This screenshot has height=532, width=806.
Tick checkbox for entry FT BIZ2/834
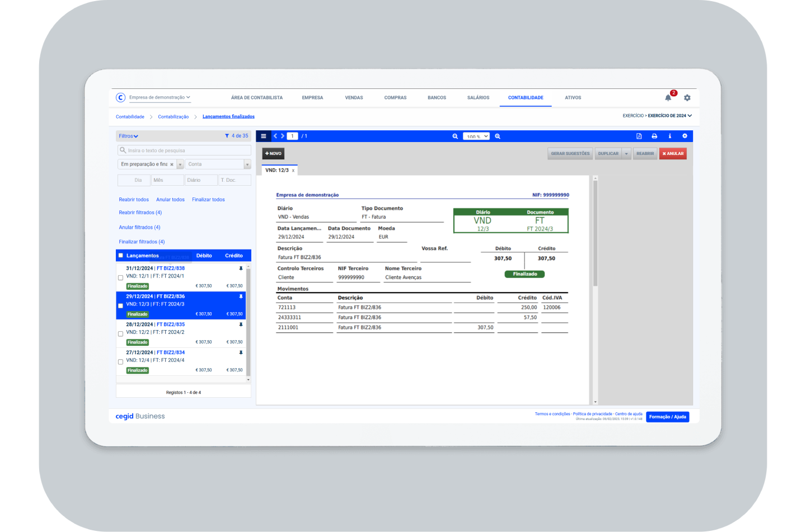click(x=120, y=362)
